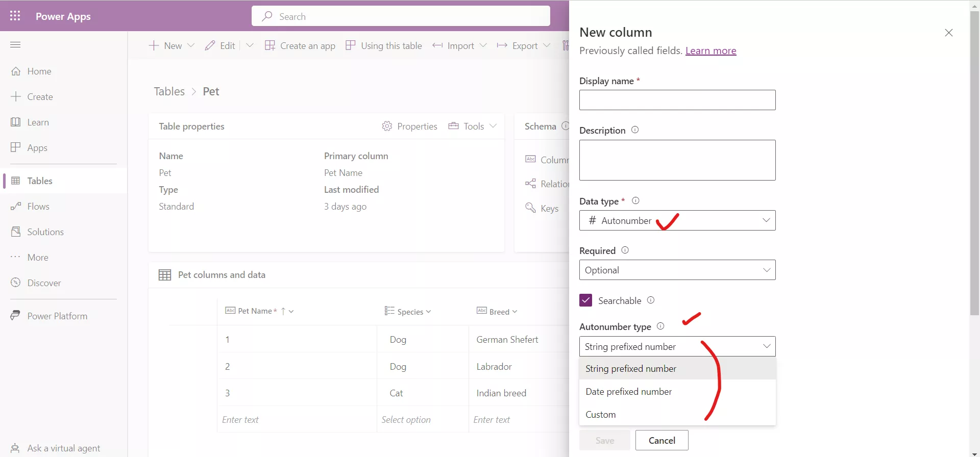Toggle the Searchable checkbox
This screenshot has height=457, width=980.
point(586,300)
